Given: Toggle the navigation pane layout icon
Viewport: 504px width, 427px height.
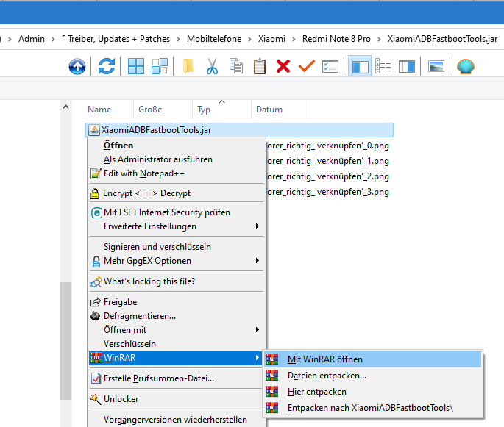Looking at the screenshot, I should pyautogui.click(x=360, y=66).
